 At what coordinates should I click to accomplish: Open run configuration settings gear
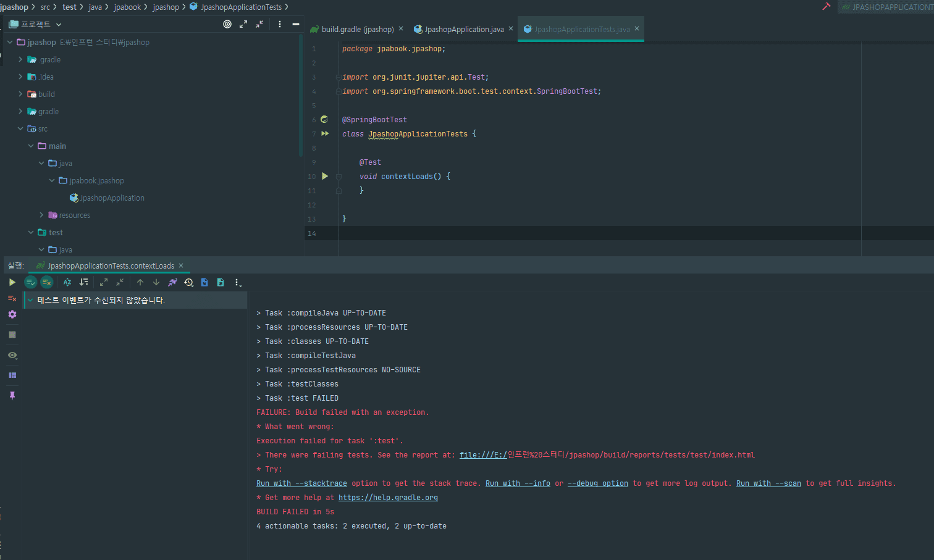pos(12,314)
